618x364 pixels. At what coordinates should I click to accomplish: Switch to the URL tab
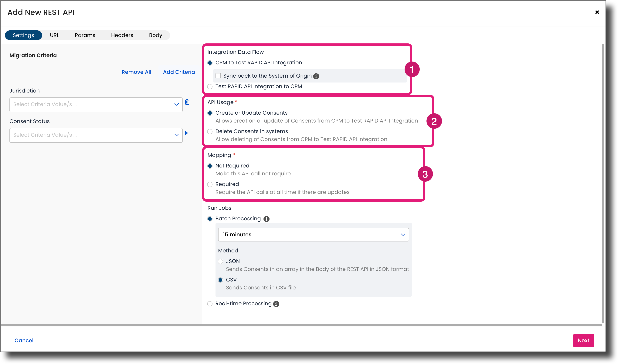point(54,35)
